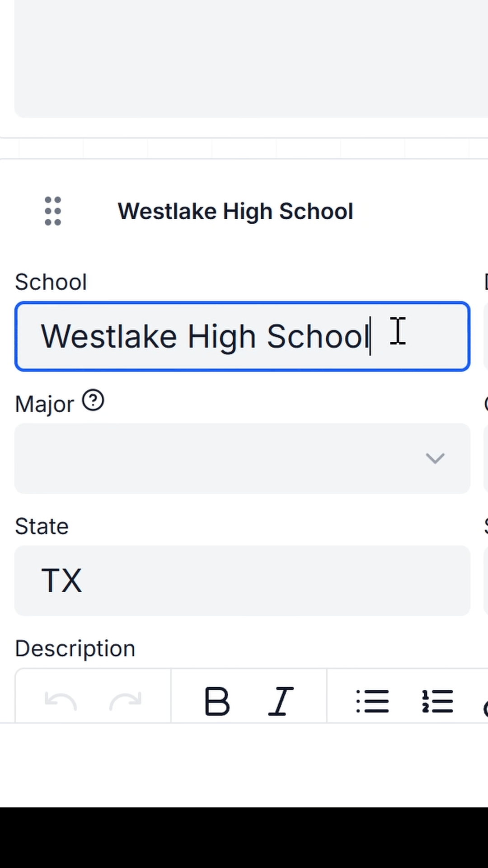Click the cut-off field right of State
The image size is (488, 868).
coord(486,580)
